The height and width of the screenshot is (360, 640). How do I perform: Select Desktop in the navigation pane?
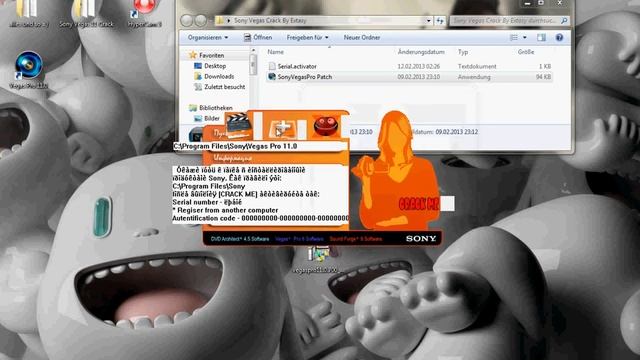click(x=215, y=66)
